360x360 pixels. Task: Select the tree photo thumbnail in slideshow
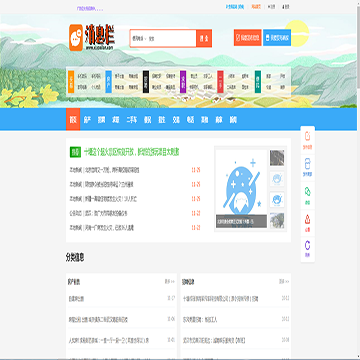(277, 220)
